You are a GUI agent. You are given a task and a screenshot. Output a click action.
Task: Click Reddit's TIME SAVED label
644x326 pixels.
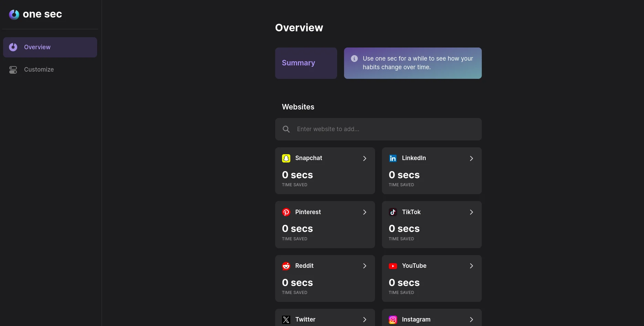(295, 293)
